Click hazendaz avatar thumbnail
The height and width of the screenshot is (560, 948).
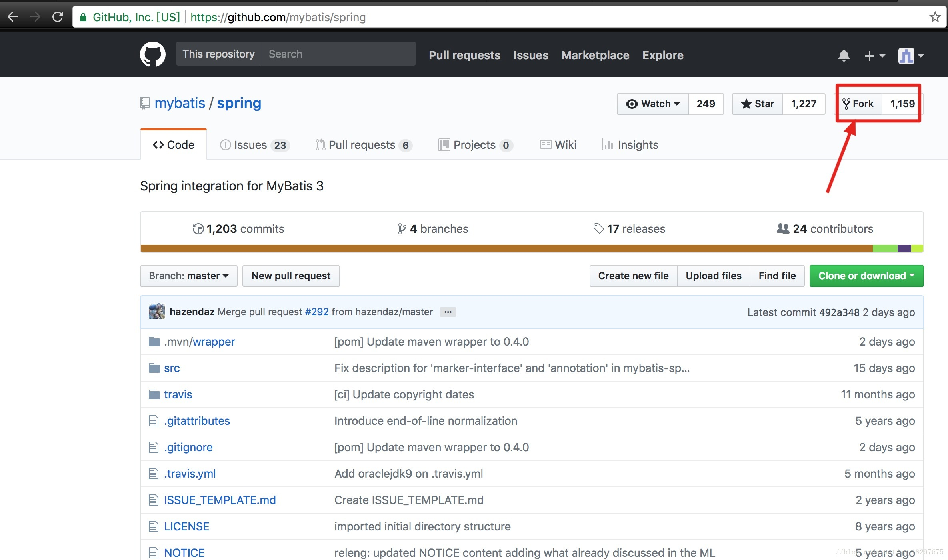click(x=156, y=312)
